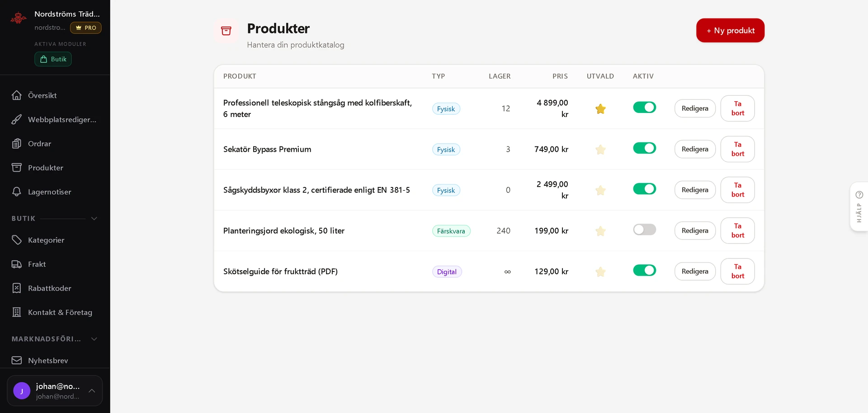Deactivate the teleskopisk stångsåg product

[x=644, y=108]
